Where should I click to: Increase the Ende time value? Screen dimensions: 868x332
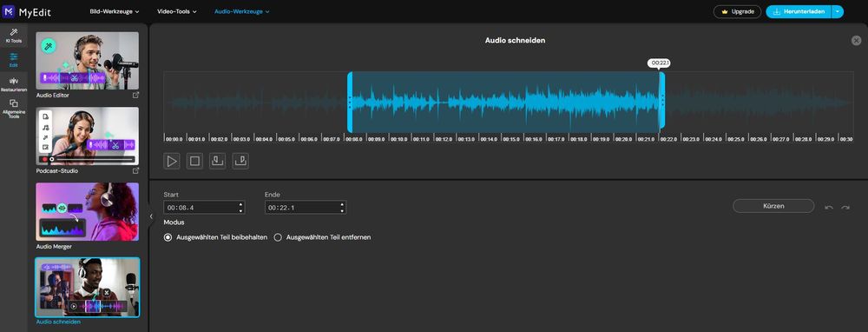click(342, 204)
